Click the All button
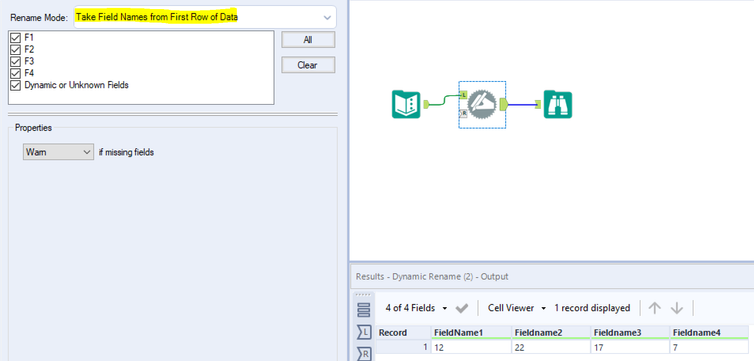The width and height of the screenshot is (754, 361). pos(308,40)
